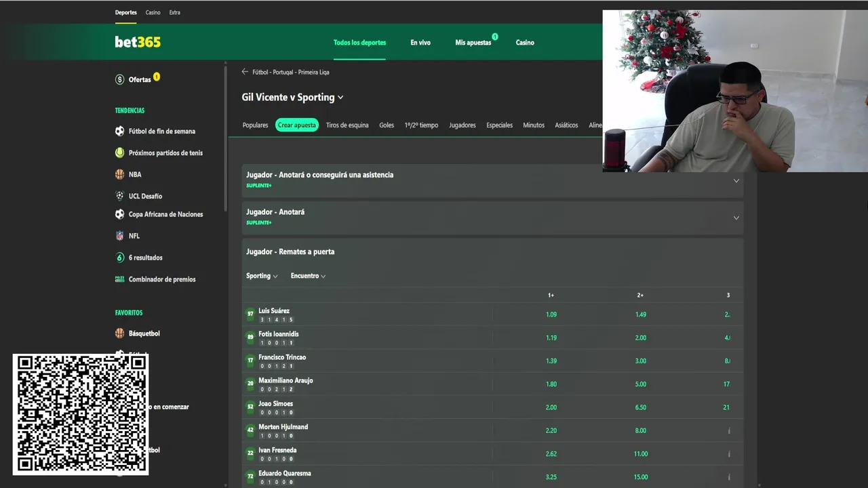
Task: Pick Francisco Trincao 1+ odds 1.39
Action: (x=551, y=361)
